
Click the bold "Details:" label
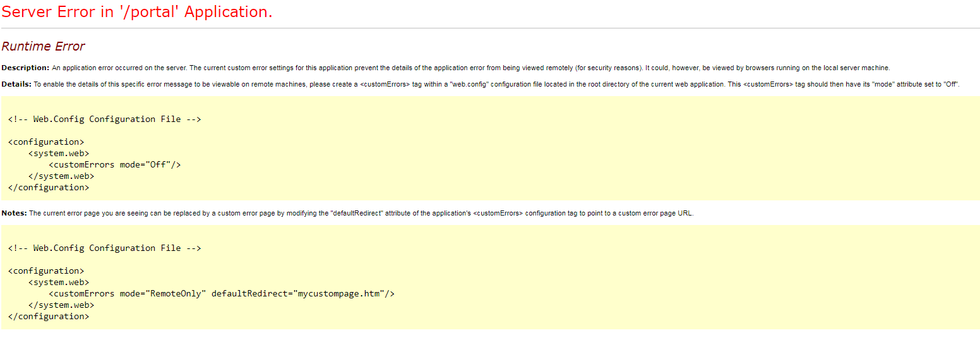click(x=16, y=84)
